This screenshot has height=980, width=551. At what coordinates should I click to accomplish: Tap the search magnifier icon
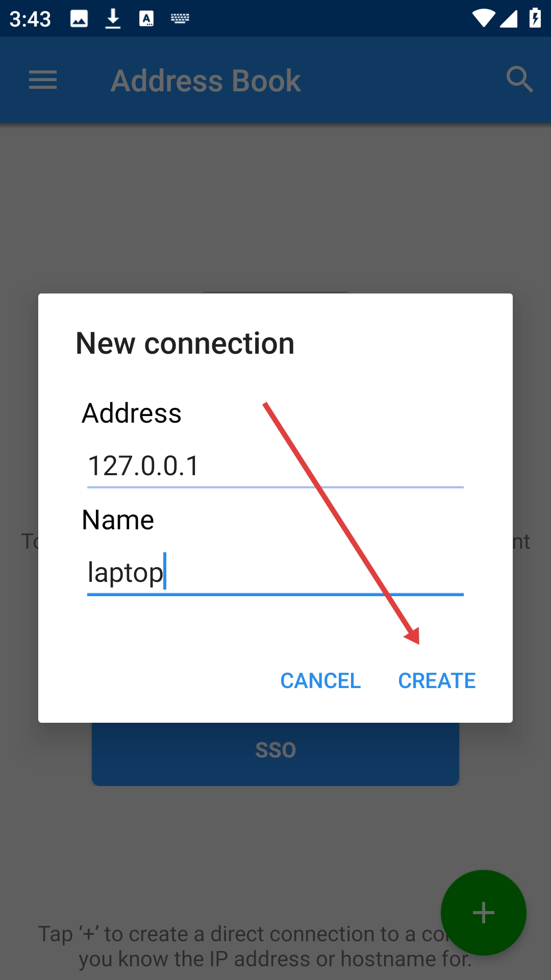coord(519,80)
